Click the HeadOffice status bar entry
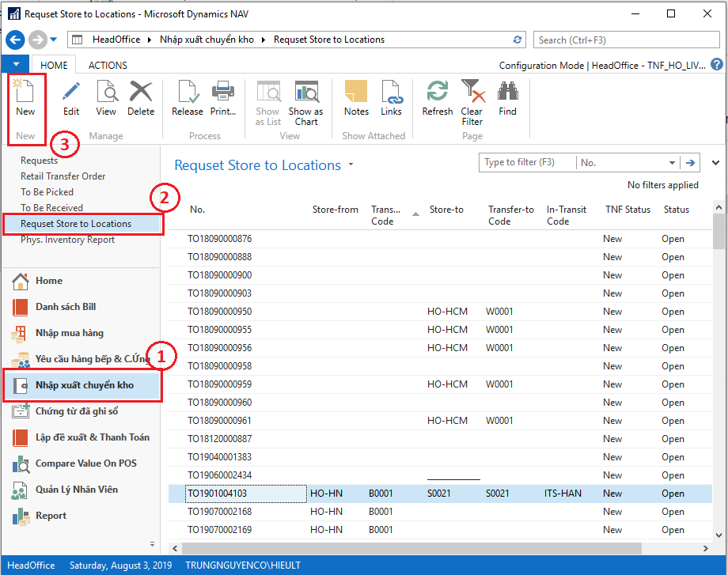This screenshot has width=728, height=575. pos(31,566)
